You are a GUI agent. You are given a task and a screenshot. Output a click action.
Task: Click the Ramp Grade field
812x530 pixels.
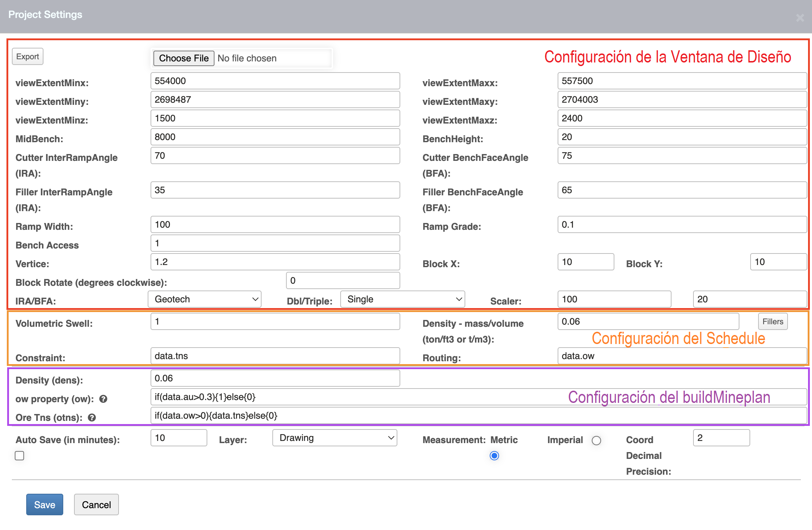[682, 224]
